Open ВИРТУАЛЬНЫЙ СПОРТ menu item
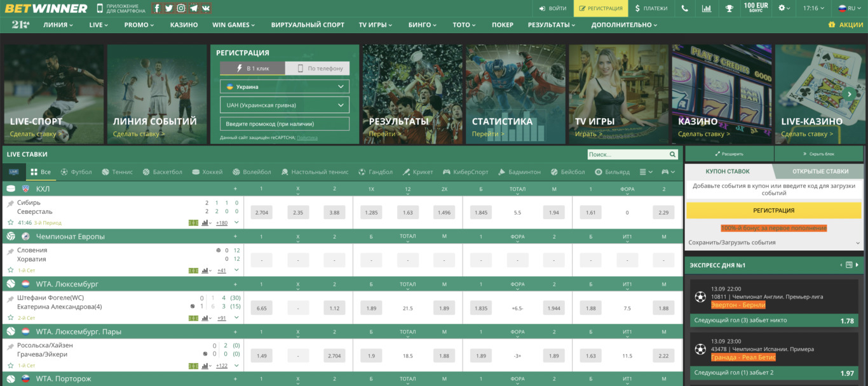This screenshot has width=868, height=386. (308, 25)
